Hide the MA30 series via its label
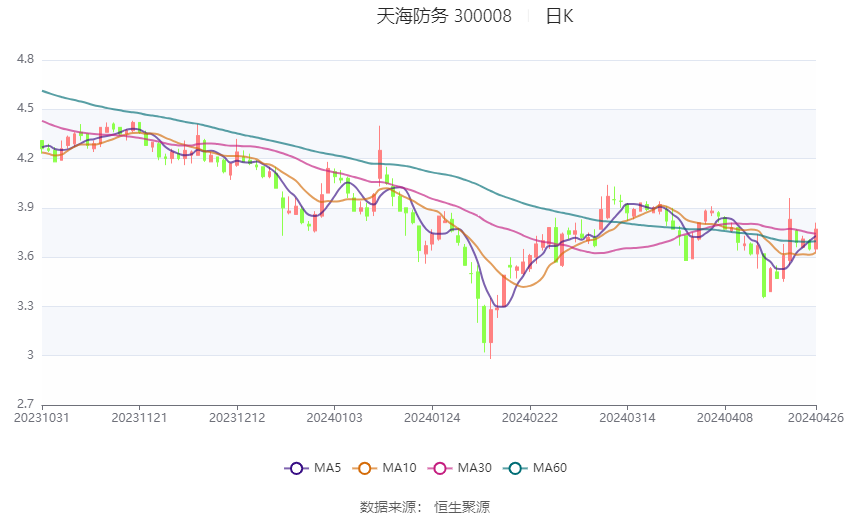Screen dimensions: 850x517 (x=475, y=468)
